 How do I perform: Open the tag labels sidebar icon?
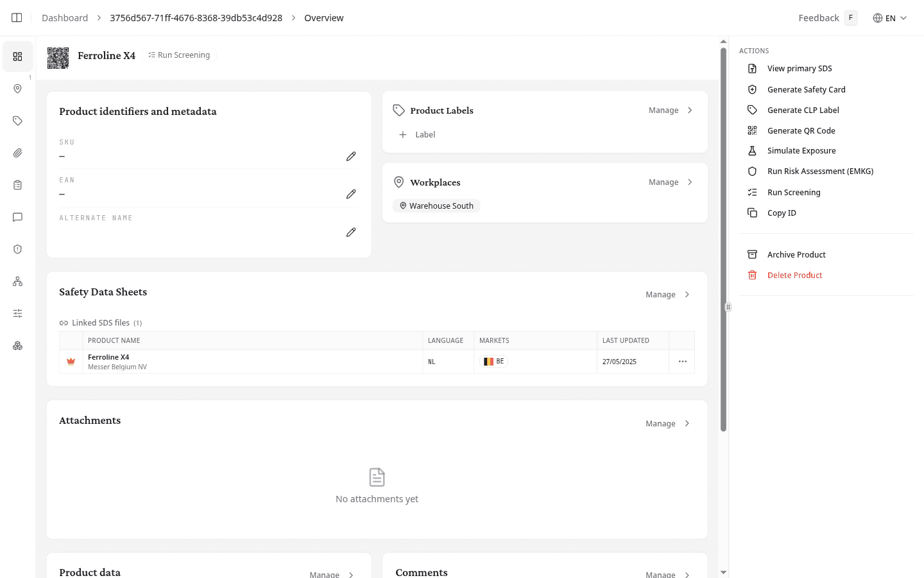point(17,121)
